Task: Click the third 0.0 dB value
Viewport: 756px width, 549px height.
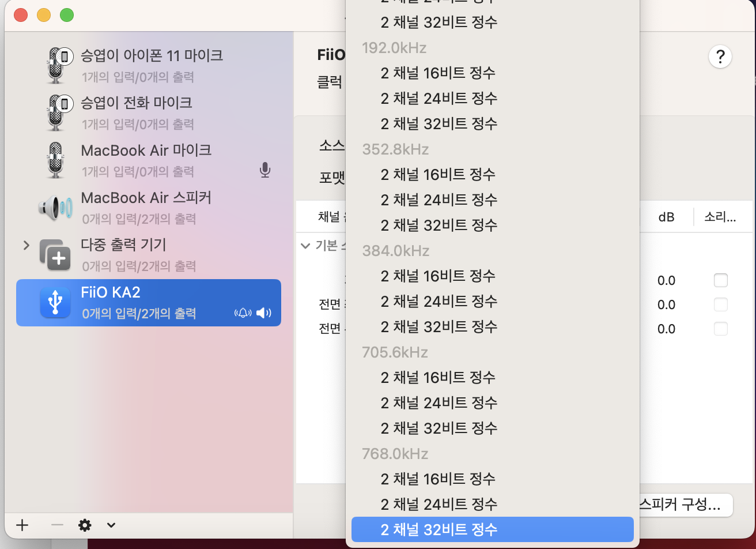Action: 667,329
